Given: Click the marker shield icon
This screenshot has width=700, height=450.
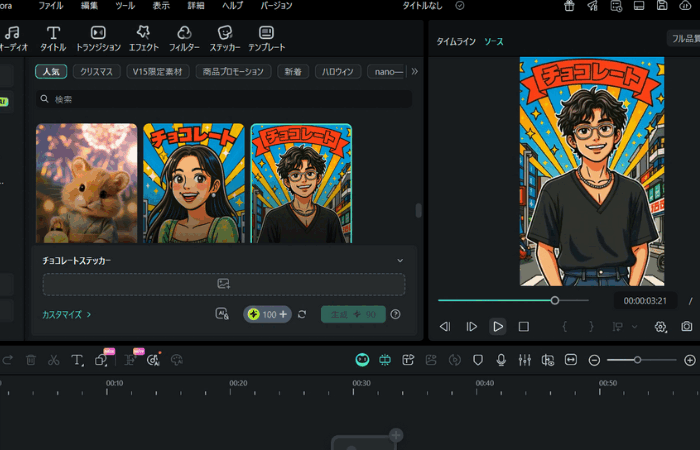Looking at the screenshot, I should point(478,360).
